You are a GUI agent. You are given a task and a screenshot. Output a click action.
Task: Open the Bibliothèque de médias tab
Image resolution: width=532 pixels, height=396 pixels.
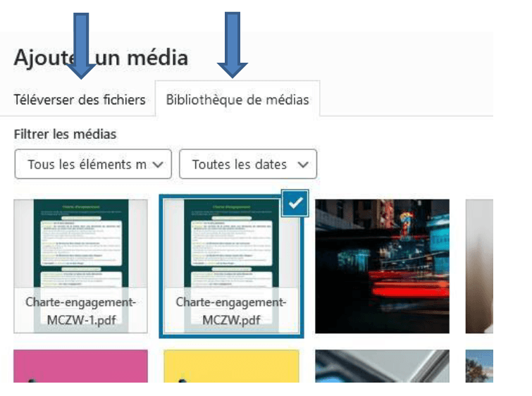click(x=237, y=99)
